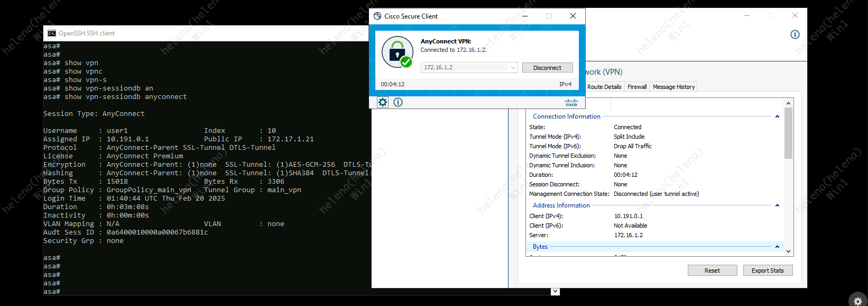Open Cisco Secure Client settings gear
Viewport: 868px width, 306px height.
tap(382, 102)
